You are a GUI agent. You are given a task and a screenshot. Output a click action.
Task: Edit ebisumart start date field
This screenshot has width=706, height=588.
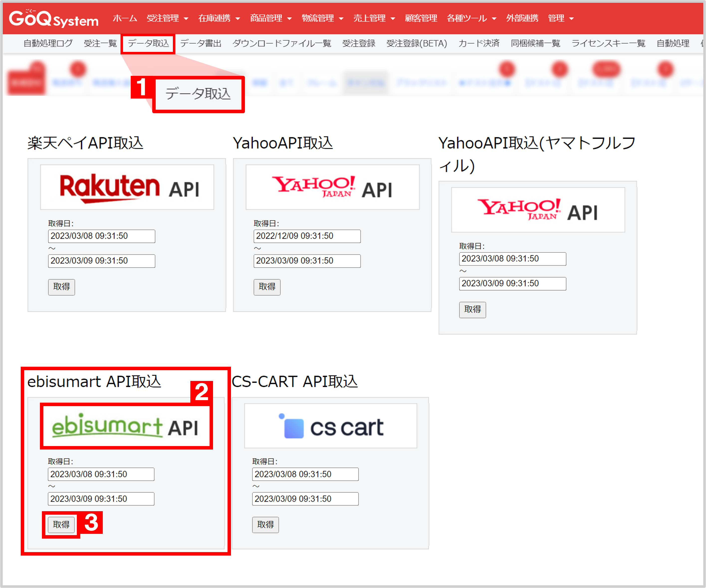[101, 474]
